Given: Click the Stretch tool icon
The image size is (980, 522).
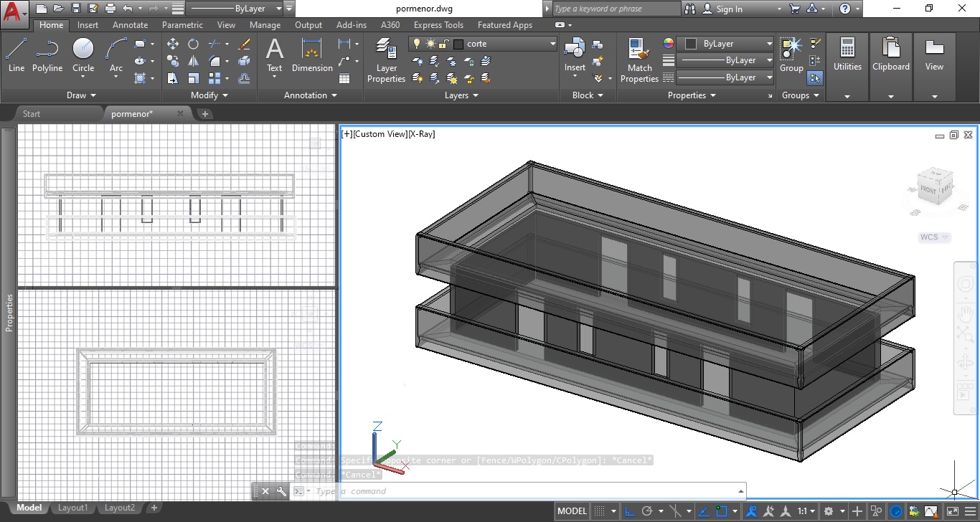Looking at the screenshot, I should point(173,78).
